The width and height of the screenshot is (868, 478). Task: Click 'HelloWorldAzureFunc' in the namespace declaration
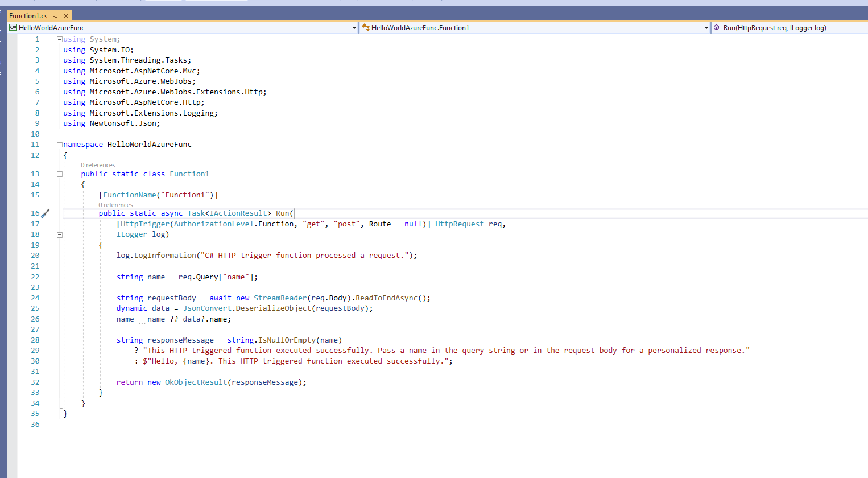coord(150,145)
